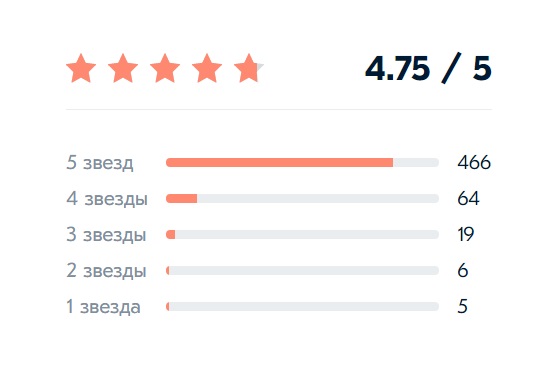This screenshot has width=539, height=391.
Task: Click the 3-star progress bar
Action: (x=302, y=235)
